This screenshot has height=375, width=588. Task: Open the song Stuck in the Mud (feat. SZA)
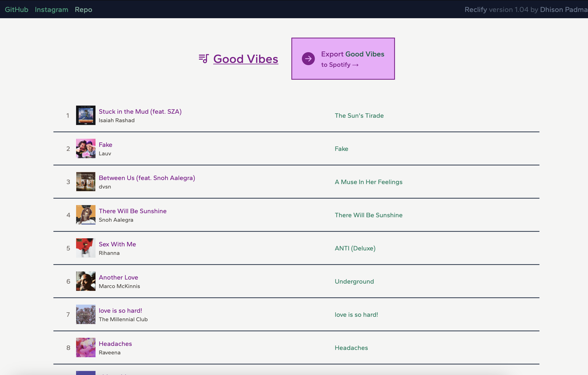pos(140,112)
